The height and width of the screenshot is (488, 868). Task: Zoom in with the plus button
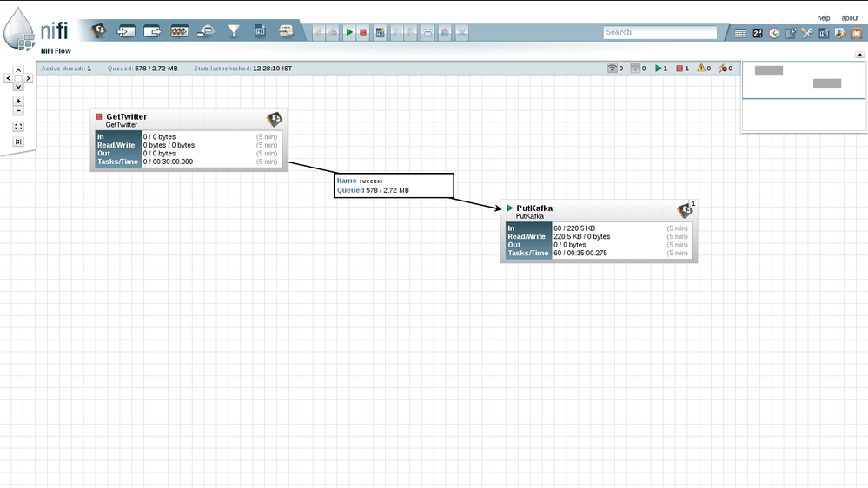[x=18, y=102]
